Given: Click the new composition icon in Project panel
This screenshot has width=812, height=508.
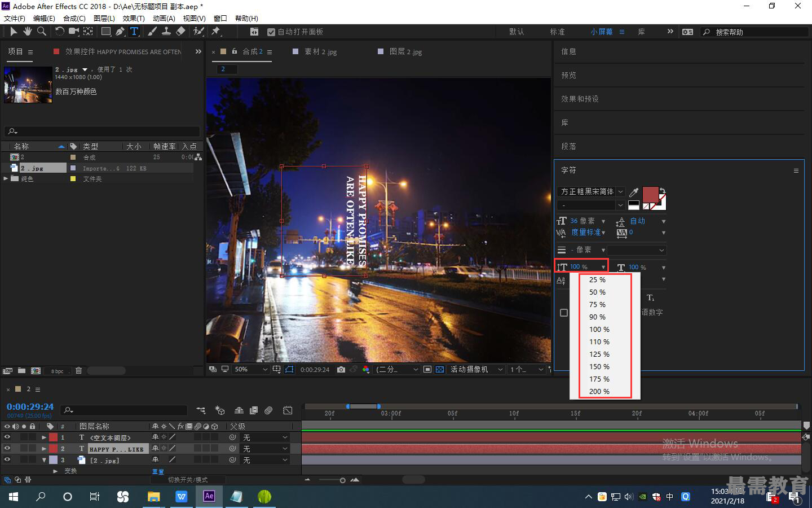Looking at the screenshot, I should (36, 371).
